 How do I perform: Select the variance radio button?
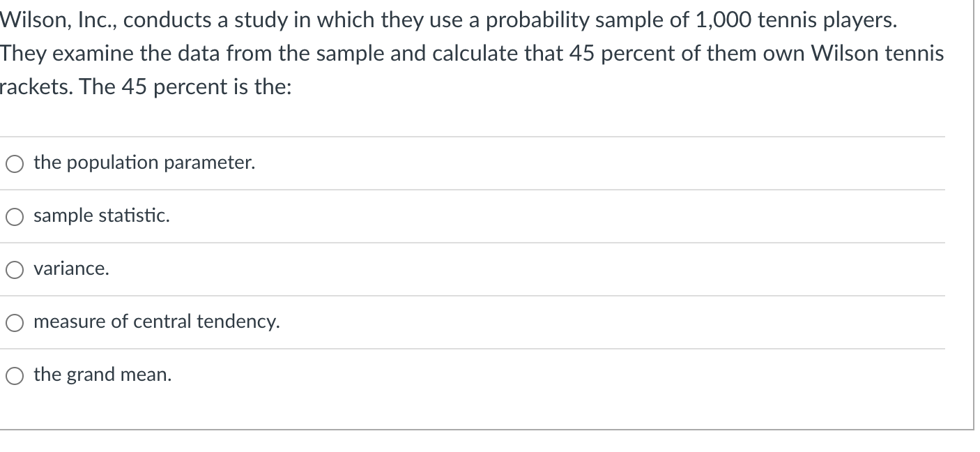pos(14,269)
